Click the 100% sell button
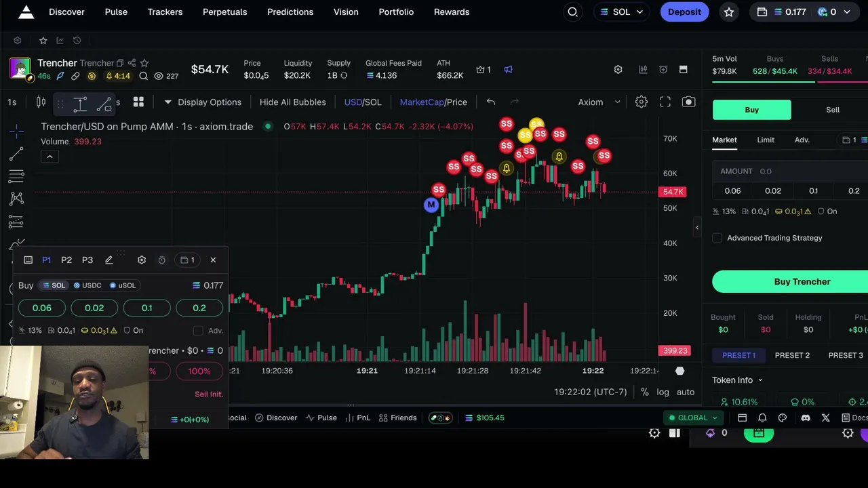Viewport: 868px width, 488px height. click(x=199, y=371)
